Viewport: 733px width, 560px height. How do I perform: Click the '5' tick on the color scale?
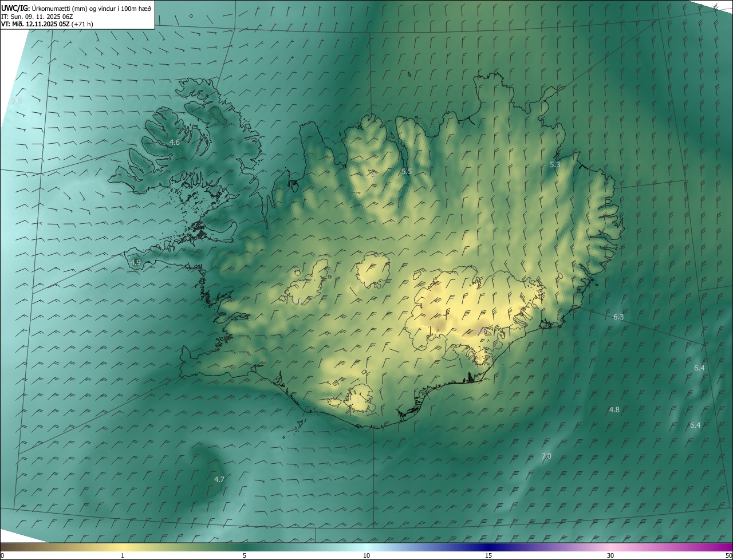(x=245, y=555)
